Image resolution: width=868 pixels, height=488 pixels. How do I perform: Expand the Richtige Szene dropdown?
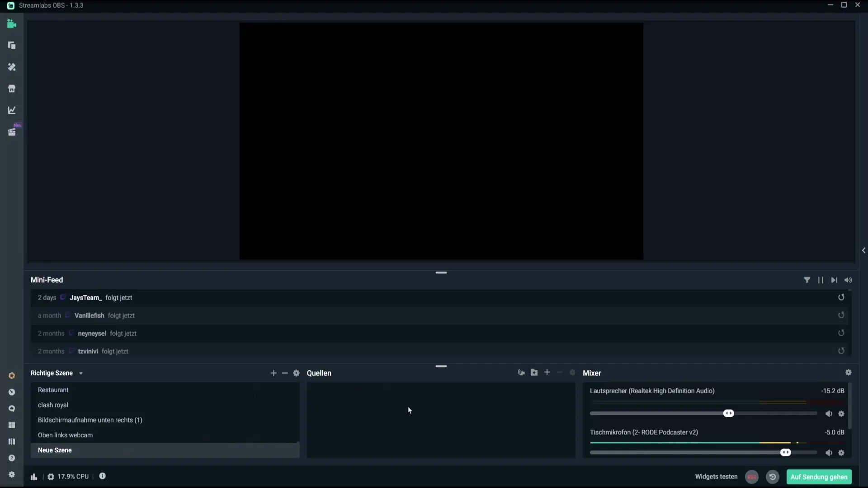point(80,373)
